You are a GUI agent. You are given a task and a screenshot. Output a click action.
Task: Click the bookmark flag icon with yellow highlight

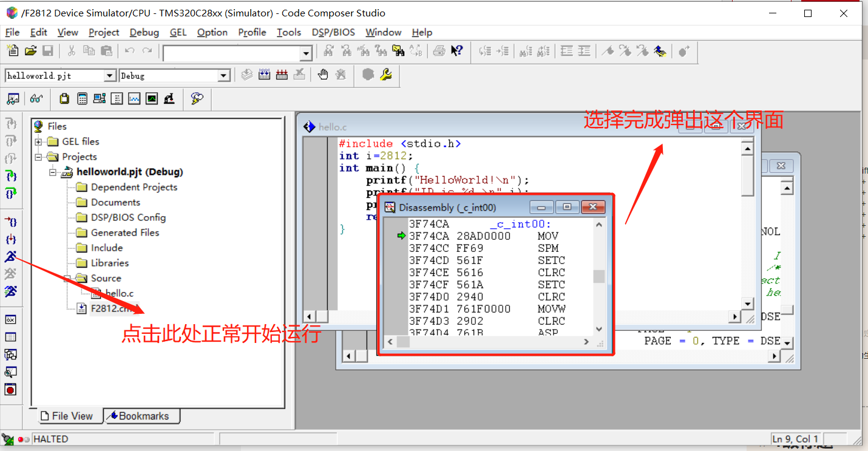[660, 51]
